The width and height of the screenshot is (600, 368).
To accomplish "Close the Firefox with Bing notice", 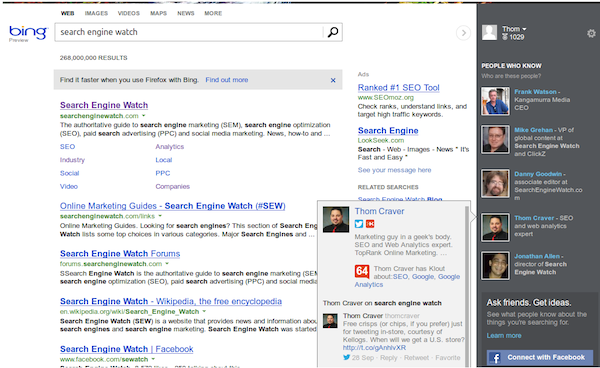I will click(x=333, y=80).
